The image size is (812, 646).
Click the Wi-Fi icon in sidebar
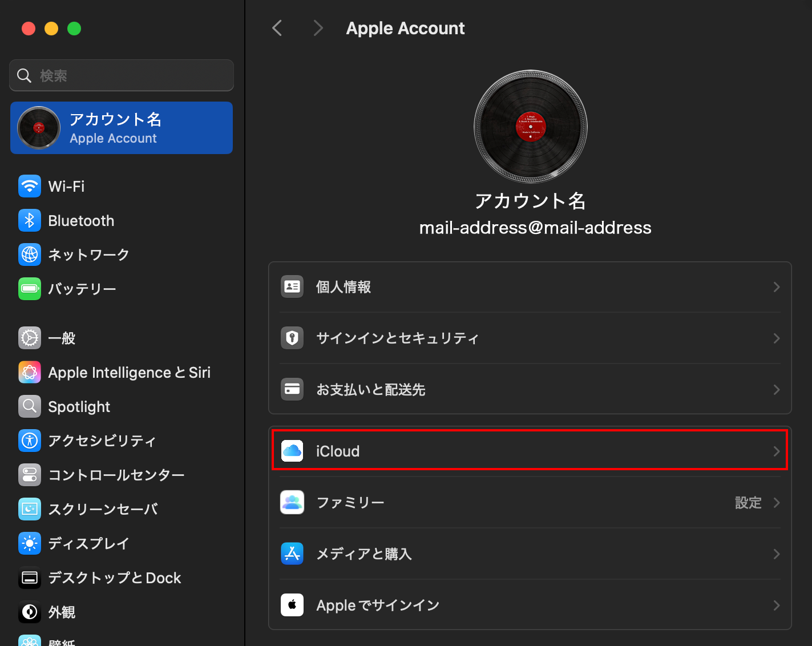coord(30,186)
